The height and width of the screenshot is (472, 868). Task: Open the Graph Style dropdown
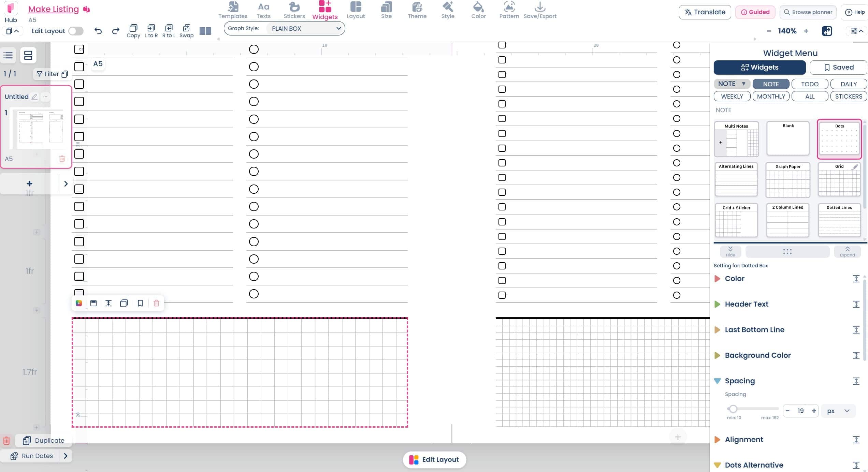(x=306, y=28)
